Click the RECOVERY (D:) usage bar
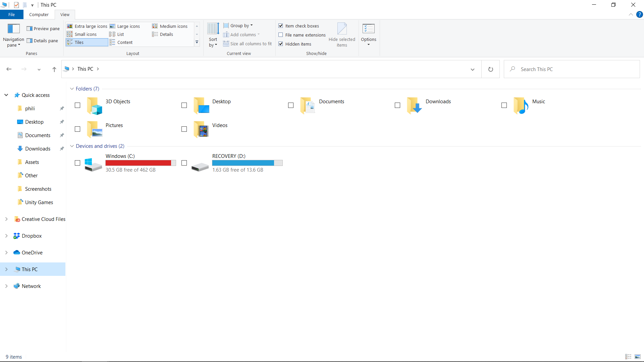Viewport: 644px width, 362px height. click(x=247, y=163)
